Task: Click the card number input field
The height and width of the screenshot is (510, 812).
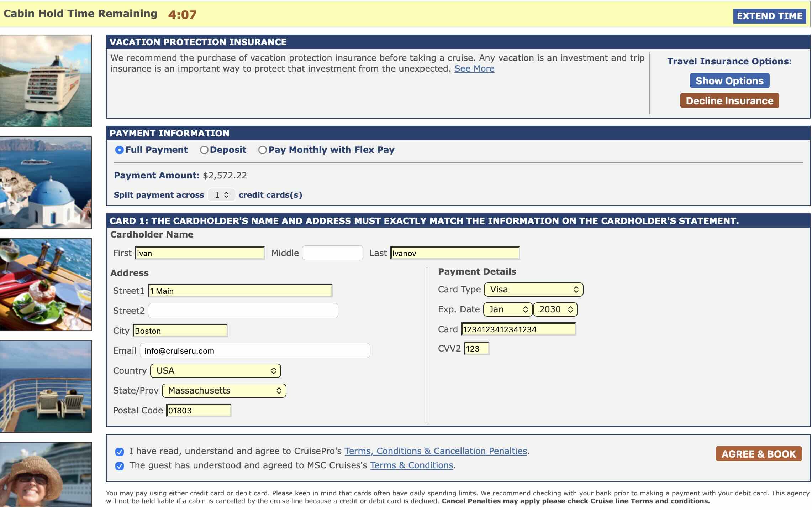Action: pyautogui.click(x=518, y=329)
